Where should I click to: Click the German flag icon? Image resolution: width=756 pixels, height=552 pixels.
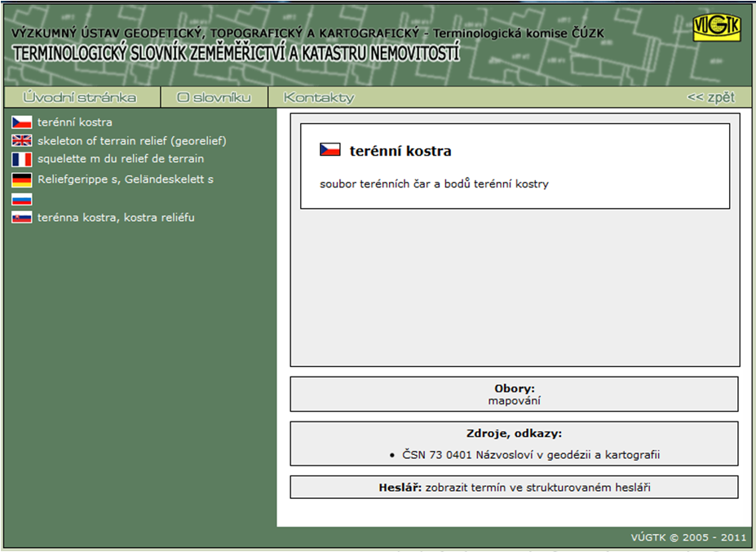point(22,180)
